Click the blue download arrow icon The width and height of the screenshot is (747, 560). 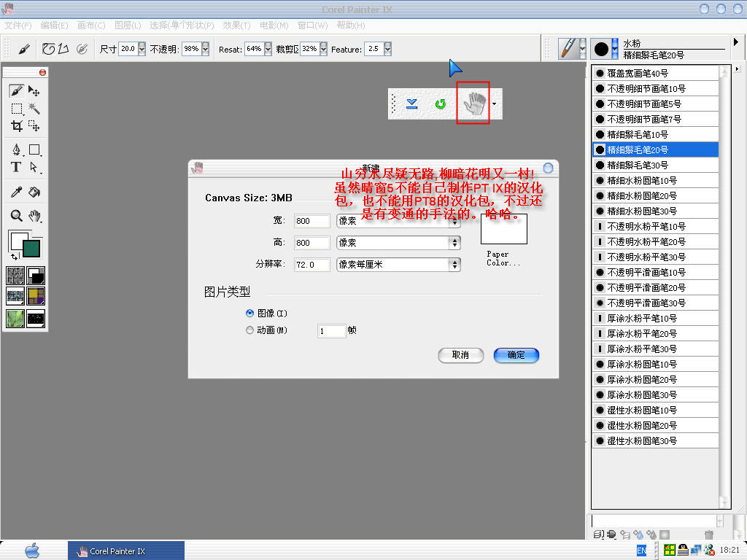[412, 104]
